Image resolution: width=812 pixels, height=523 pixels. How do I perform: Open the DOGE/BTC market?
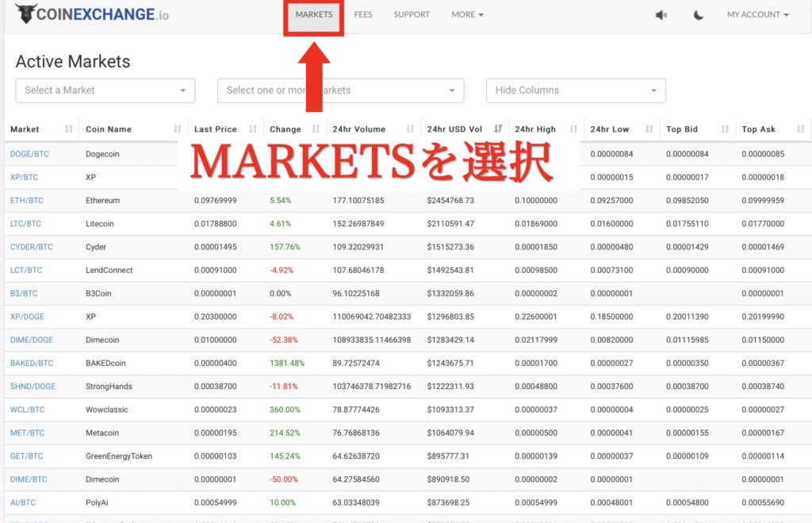click(x=29, y=154)
